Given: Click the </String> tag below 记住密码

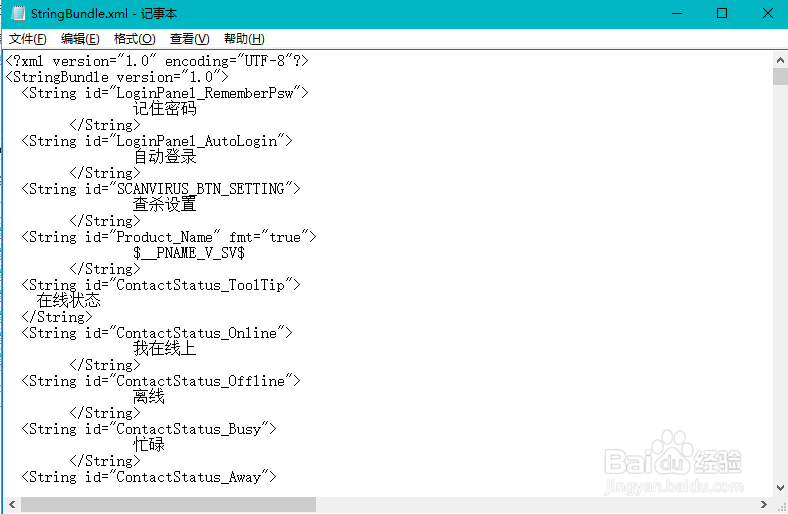Looking at the screenshot, I should pos(105,125).
